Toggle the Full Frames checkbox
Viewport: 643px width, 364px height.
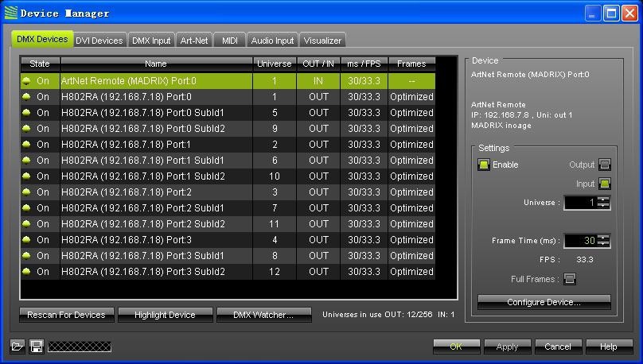tap(570, 279)
